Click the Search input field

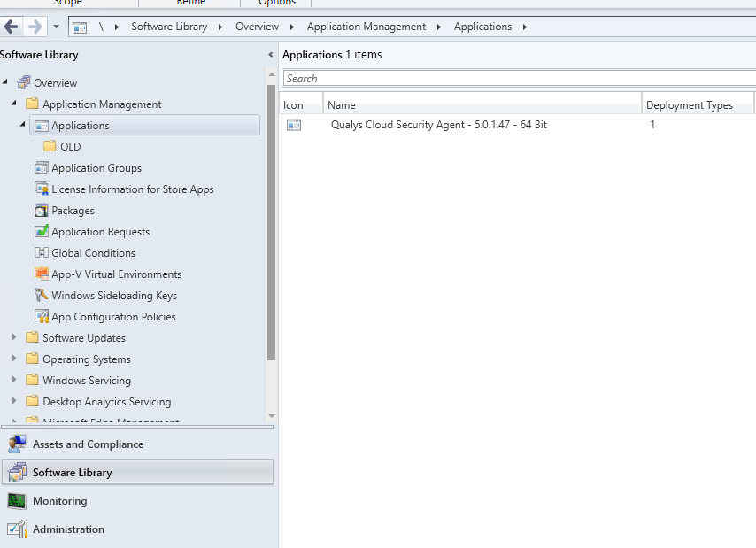tap(518, 79)
